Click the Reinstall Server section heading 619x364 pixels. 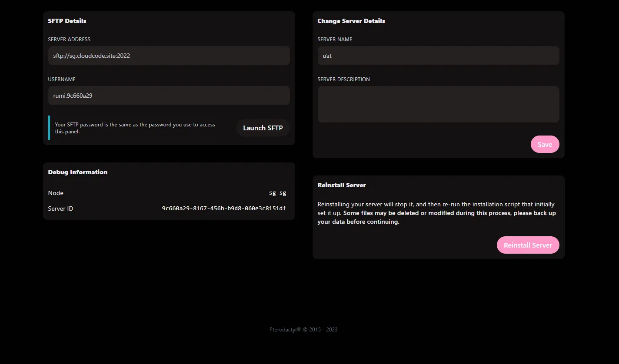[x=342, y=185]
